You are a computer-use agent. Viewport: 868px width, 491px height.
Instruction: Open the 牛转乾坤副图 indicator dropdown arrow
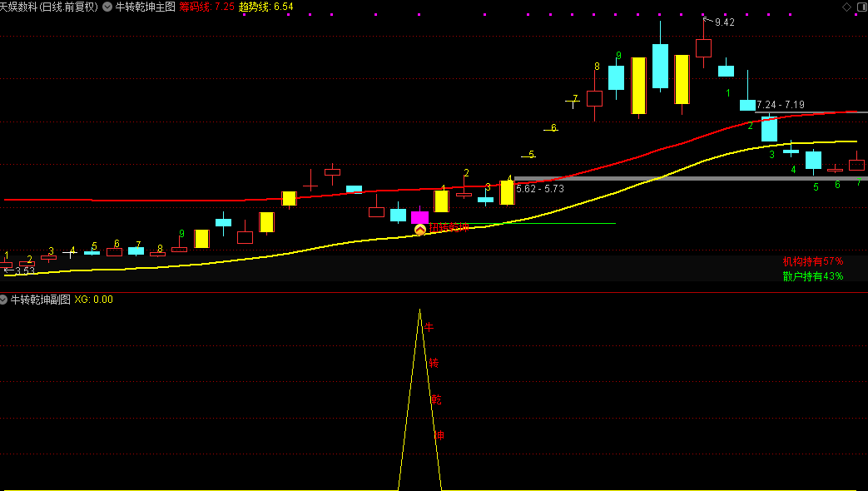pos(3,300)
